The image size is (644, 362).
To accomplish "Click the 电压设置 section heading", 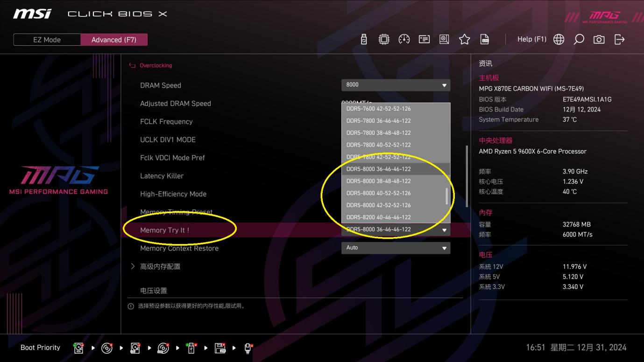I will 154,291.
